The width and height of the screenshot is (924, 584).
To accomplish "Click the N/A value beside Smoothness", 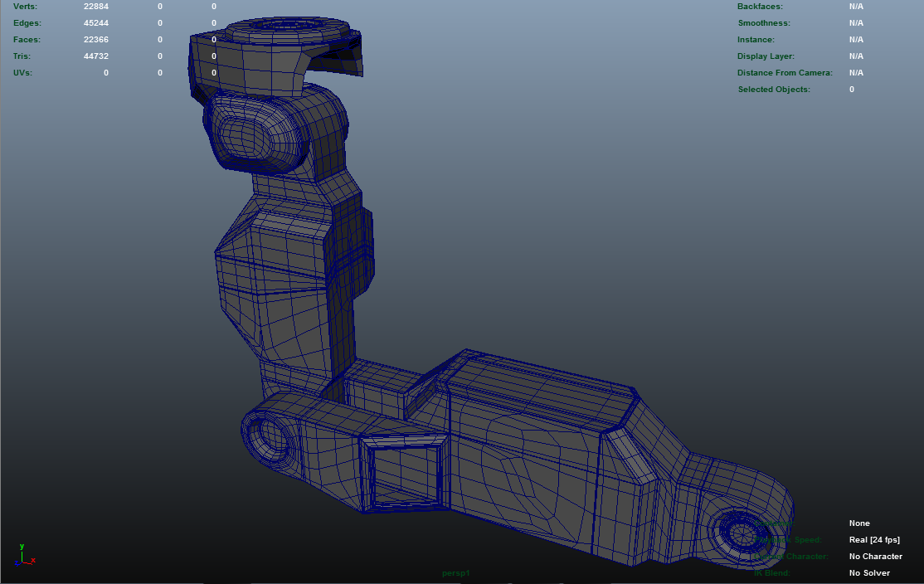I will 856,23.
